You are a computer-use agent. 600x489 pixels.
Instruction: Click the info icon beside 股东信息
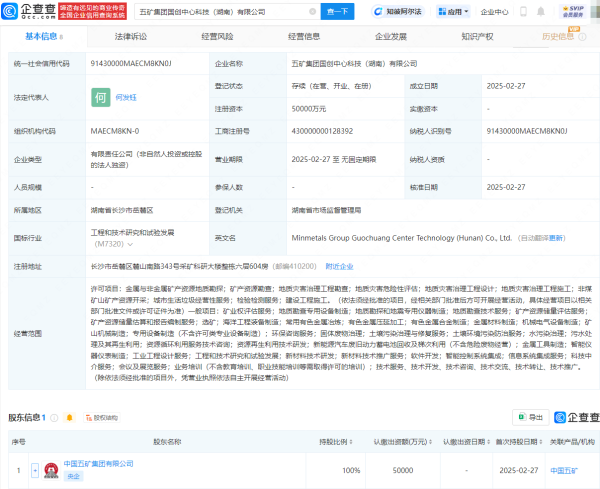[54, 418]
